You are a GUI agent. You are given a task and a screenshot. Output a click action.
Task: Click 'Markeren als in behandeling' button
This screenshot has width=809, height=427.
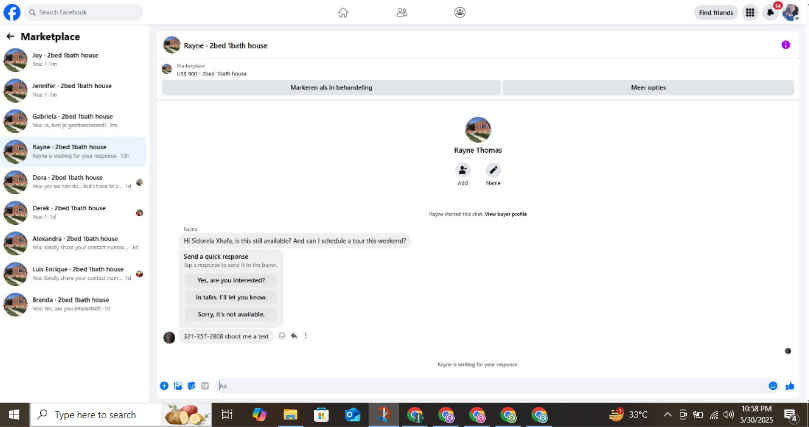pyautogui.click(x=331, y=88)
